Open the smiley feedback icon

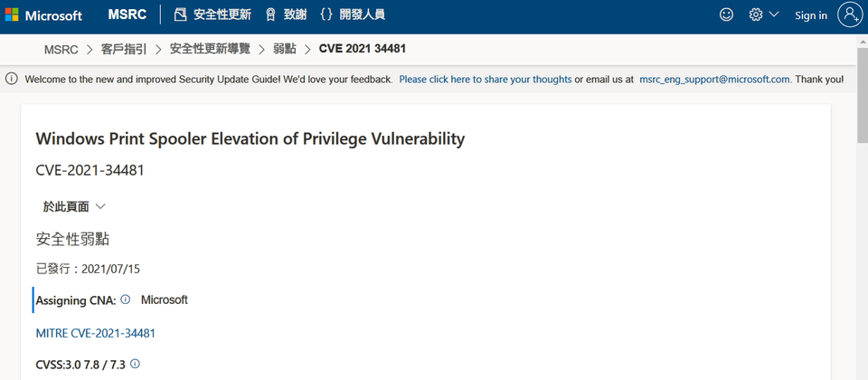coord(726,15)
